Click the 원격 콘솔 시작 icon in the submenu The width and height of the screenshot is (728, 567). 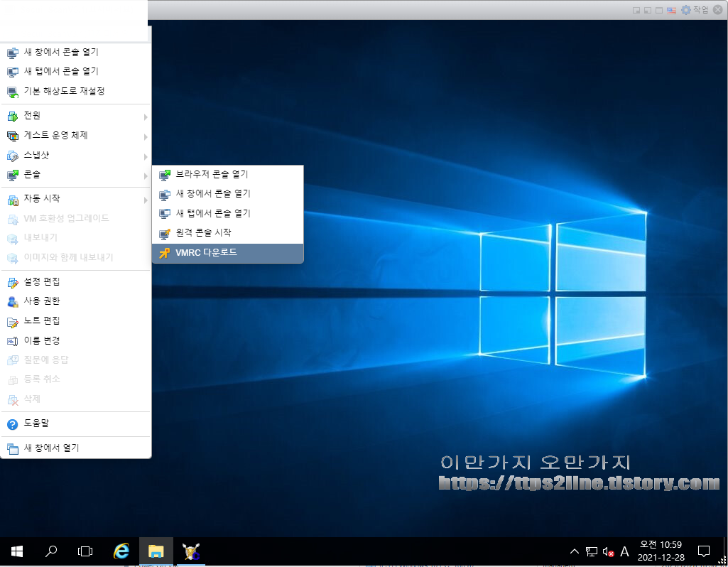[x=164, y=234]
